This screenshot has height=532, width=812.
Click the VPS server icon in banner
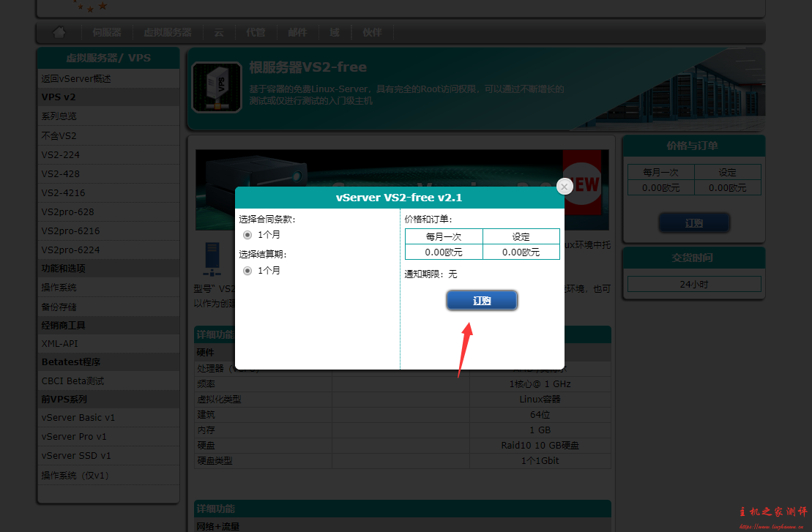click(x=217, y=88)
